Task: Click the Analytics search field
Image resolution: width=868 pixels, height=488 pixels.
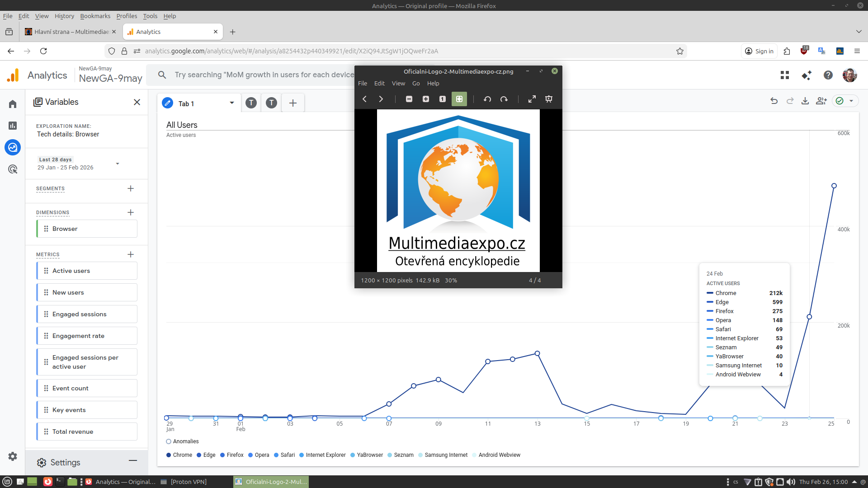Action: click(x=262, y=75)
